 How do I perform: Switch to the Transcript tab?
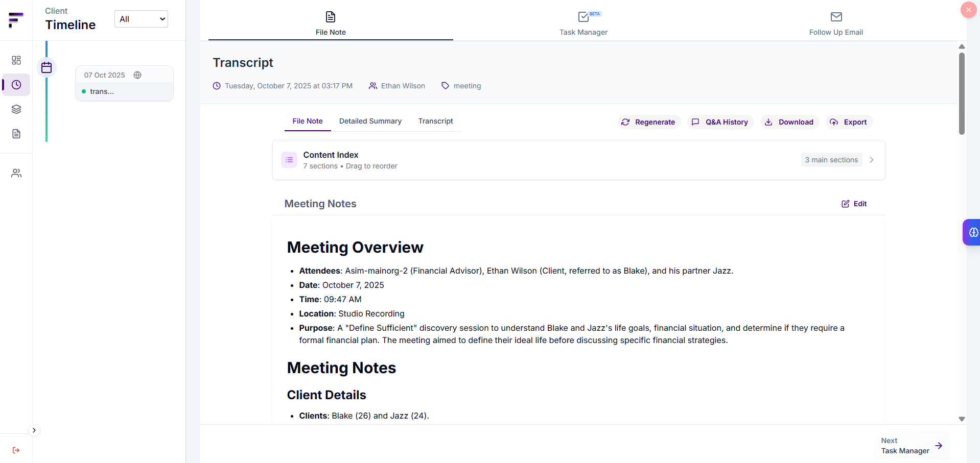tap(435, 121)
